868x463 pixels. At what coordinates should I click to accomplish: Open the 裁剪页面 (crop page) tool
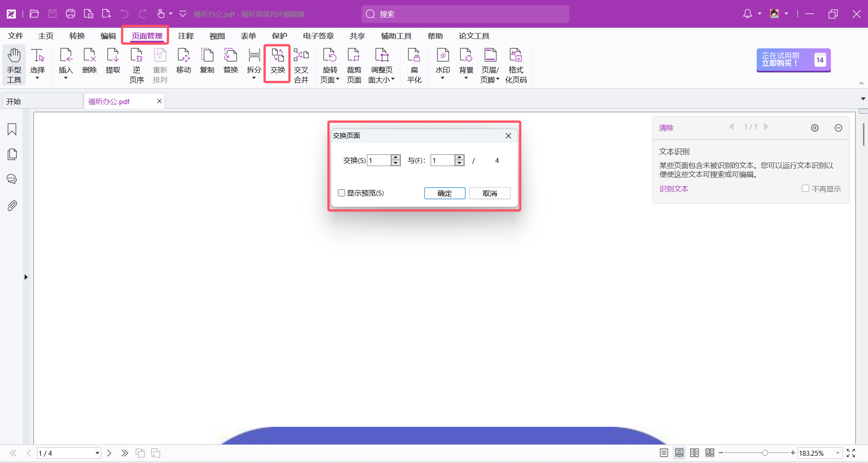click(354, 65)
